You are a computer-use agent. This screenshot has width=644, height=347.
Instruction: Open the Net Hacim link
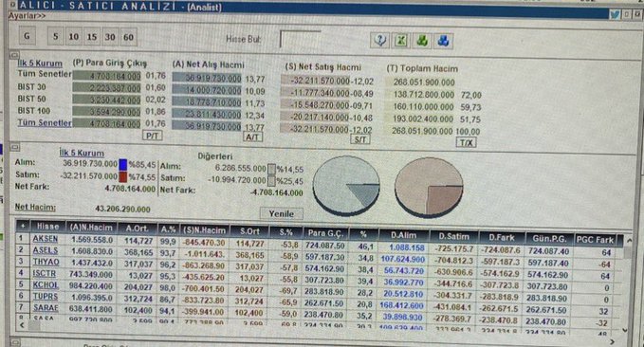pyautogui.click(x=35, y=207)
